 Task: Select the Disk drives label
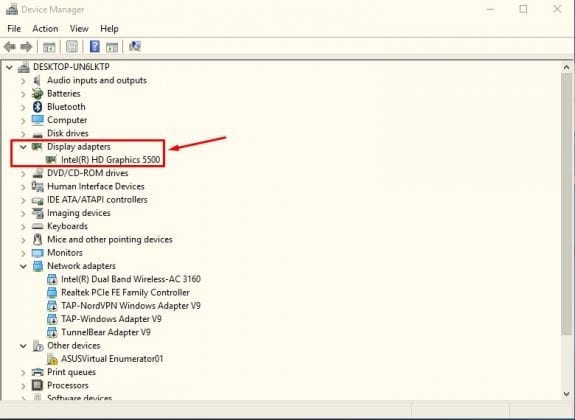(x=68, y=133)
